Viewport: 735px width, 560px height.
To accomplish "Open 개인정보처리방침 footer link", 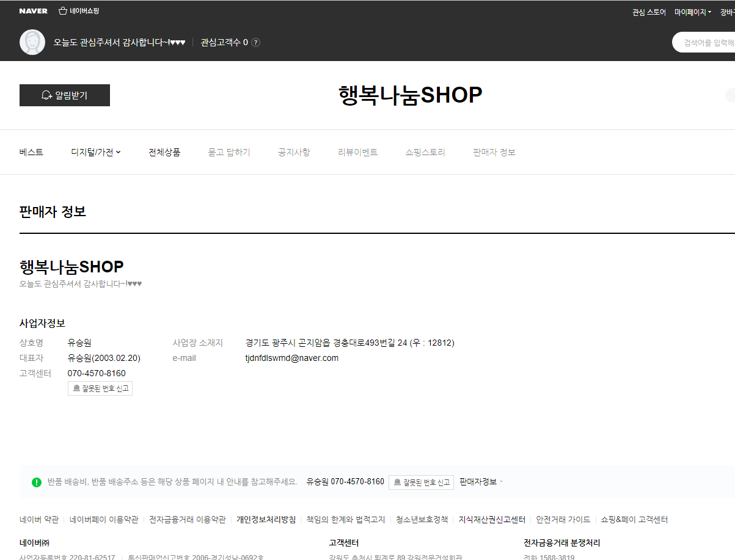I will click(266, 520).
